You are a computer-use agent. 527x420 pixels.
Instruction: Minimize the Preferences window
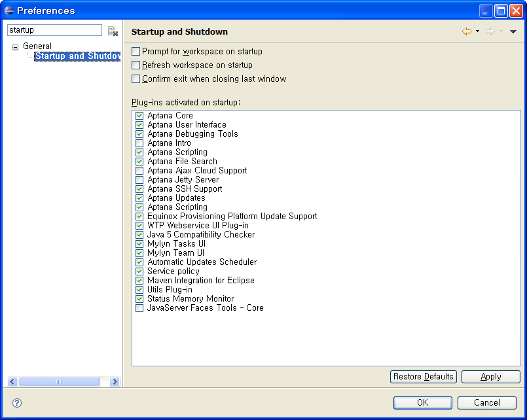485,11
